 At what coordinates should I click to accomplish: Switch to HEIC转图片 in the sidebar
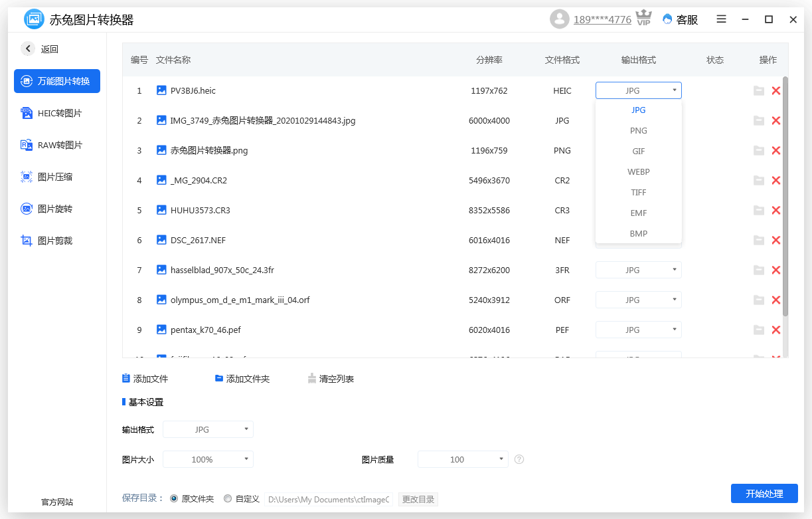[57, 113]
